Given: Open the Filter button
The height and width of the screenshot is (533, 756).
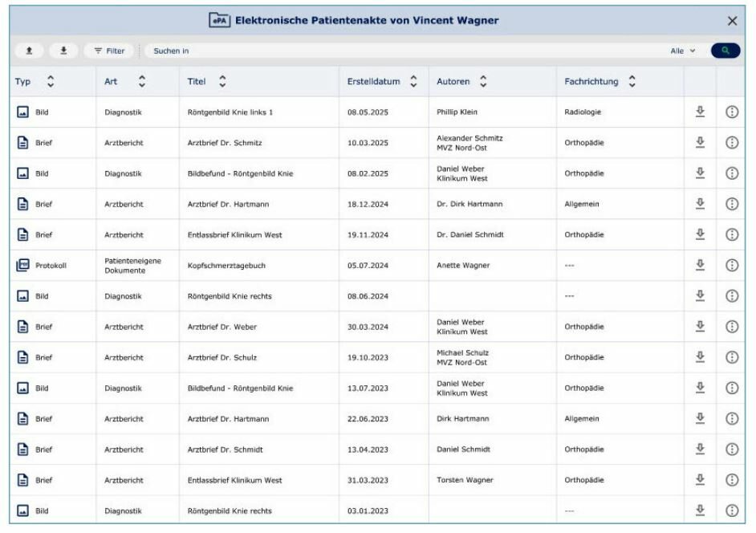Looking at the screenshot, I should (x=109, y=51).
